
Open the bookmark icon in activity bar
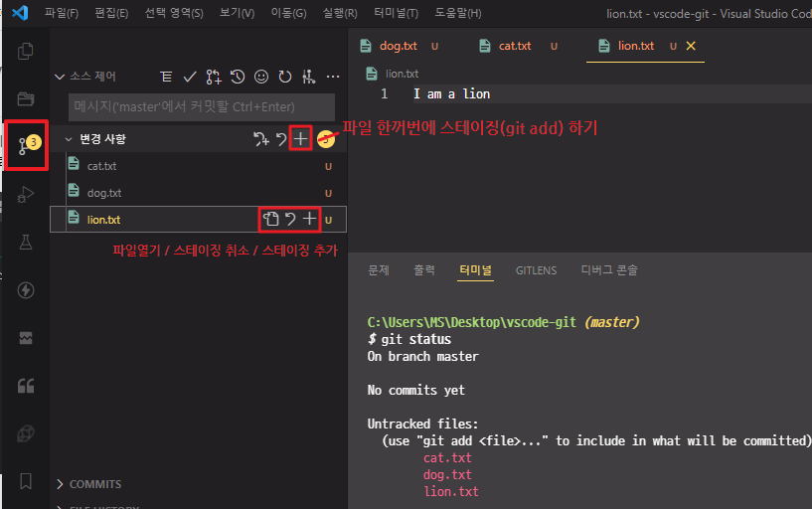(26, 481)
